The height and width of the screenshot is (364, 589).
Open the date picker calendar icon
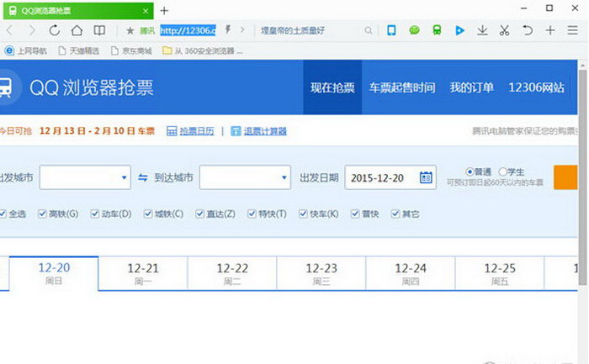pyautogui.click(x=426, y=177)
